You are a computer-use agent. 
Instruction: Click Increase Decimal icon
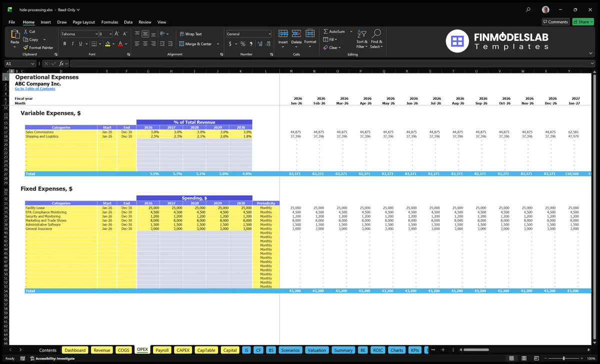point(260,44)
